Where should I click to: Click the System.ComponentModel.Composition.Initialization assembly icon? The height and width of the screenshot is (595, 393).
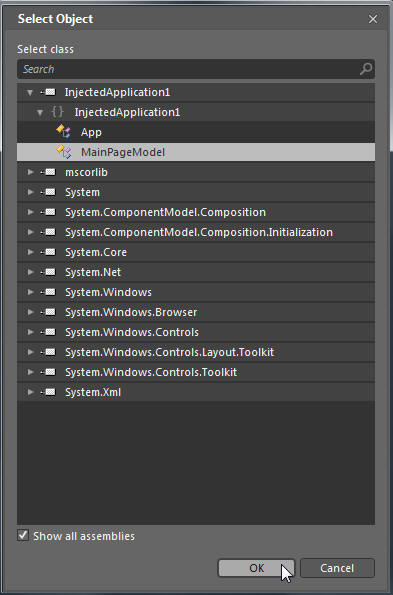click(48, 232)
